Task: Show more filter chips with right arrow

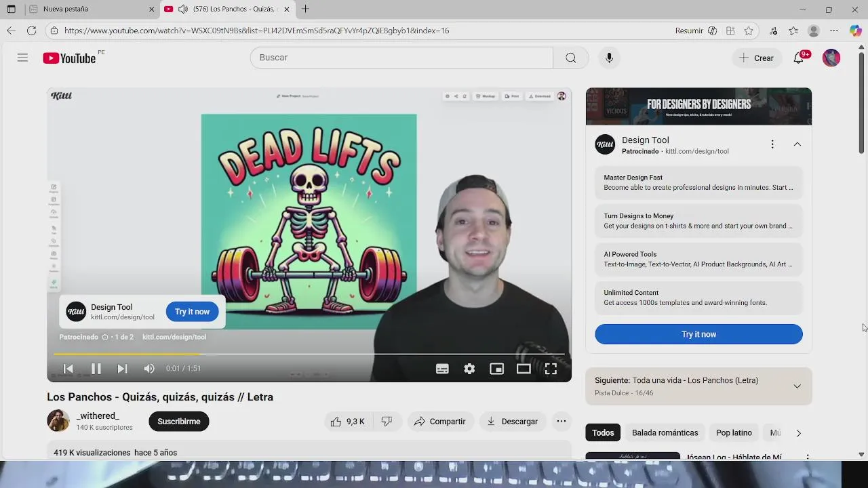Action: point(798,433)
